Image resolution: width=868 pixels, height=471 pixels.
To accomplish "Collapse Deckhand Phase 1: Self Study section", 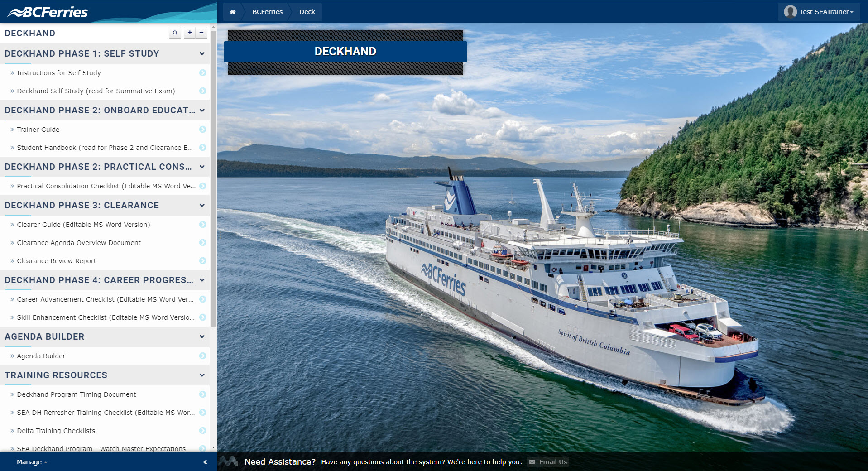I will coord(202,53).
